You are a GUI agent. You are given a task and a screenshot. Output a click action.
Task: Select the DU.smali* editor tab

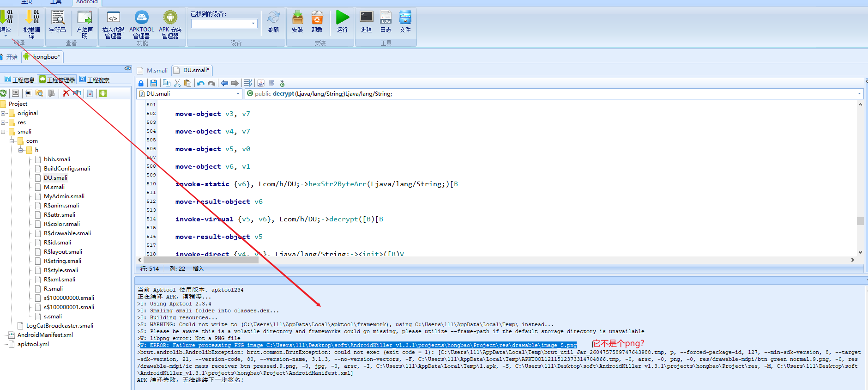click(192, 70)
